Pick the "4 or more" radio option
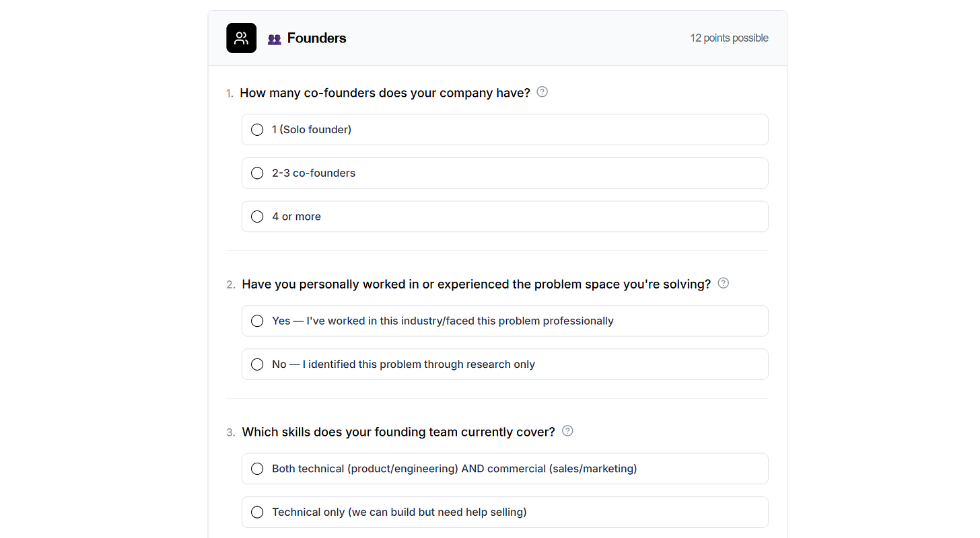The image size is (980, 538). click(257, 217)
